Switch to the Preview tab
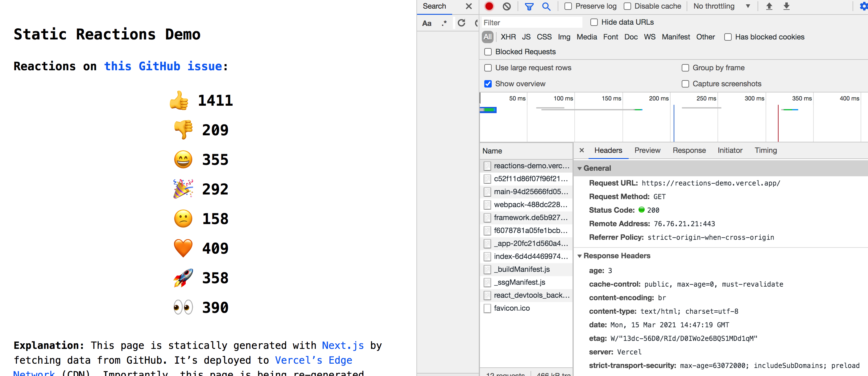The width and height of the screenshot is (868, 376). 647,150
